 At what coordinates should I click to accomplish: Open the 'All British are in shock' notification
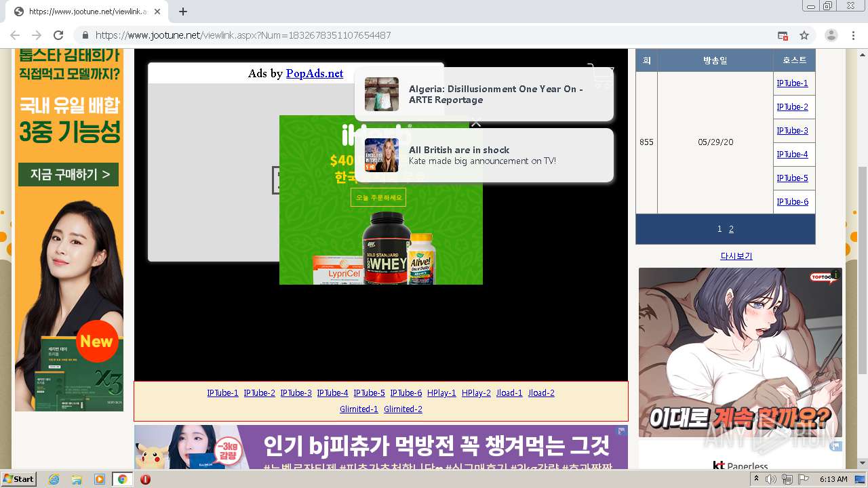click(484, 155)
